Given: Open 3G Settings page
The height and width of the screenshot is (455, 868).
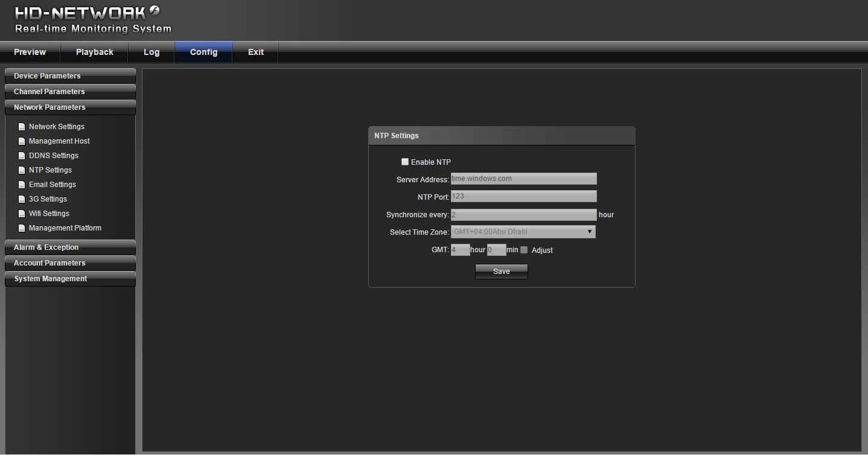Looking at the screenshot, I should (x=48, y=199).
